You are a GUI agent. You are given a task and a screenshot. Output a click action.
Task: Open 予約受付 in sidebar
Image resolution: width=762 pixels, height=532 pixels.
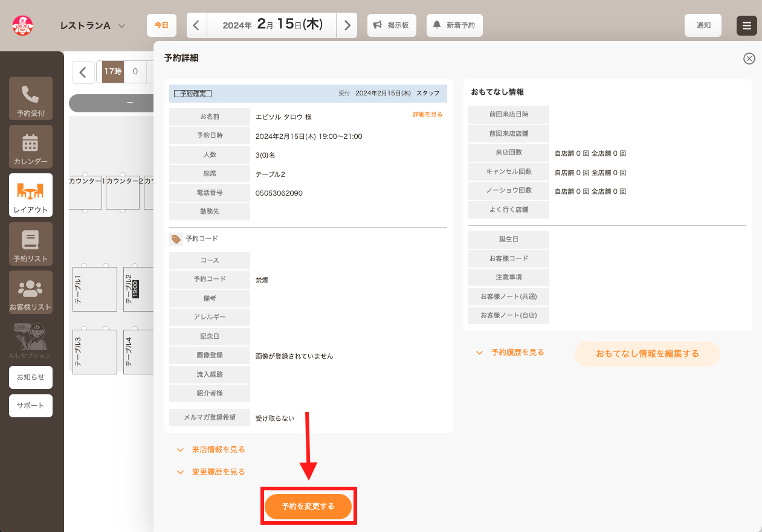[x=31, y=98]
